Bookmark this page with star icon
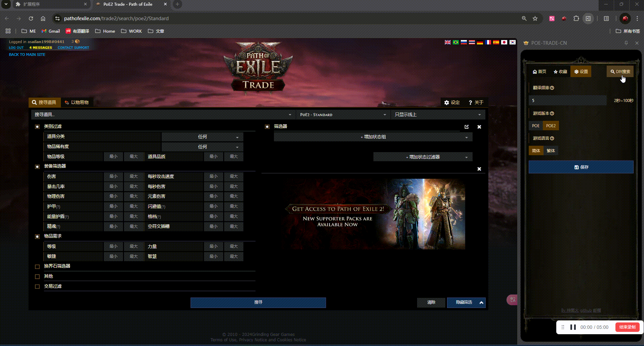This screenshot has width=644, height=346. pyautogui.click(x=535, y=19)
